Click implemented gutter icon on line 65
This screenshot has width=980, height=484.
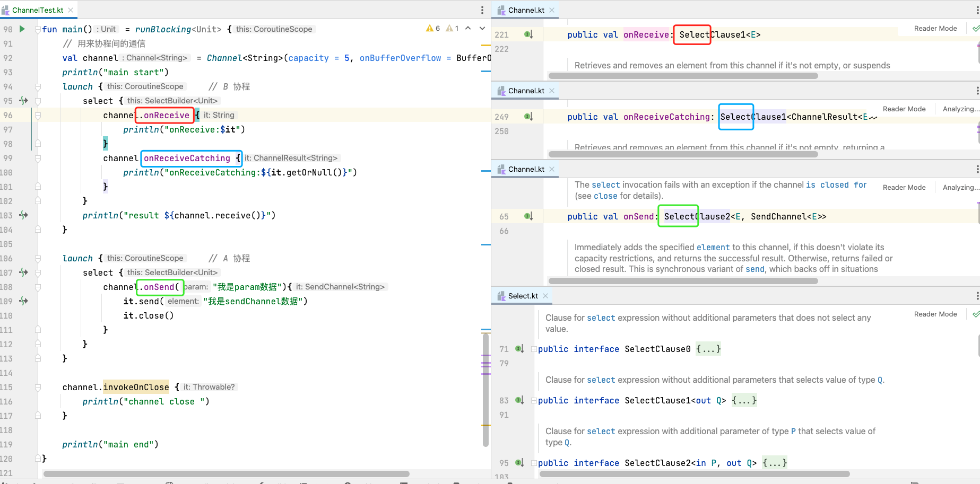point(528,216)
